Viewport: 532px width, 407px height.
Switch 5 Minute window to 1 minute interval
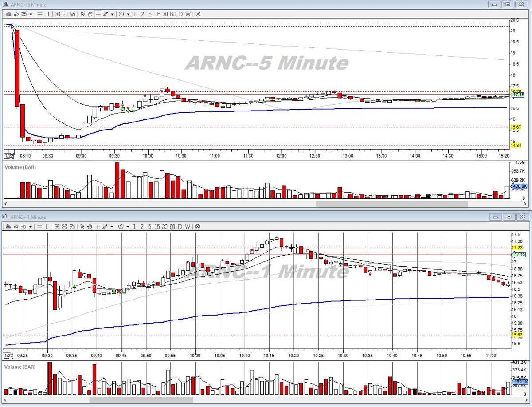point(135,14)
